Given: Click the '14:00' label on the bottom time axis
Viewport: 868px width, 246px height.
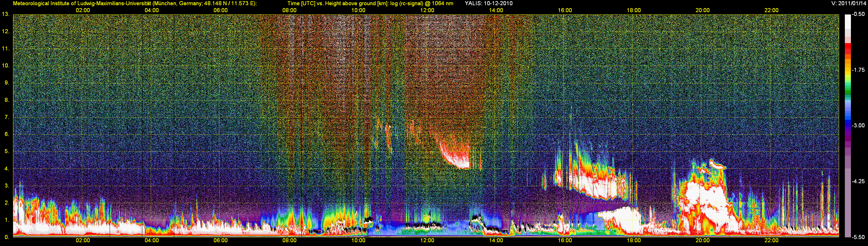Looking at the screenshot, I should tap(496, 241).
